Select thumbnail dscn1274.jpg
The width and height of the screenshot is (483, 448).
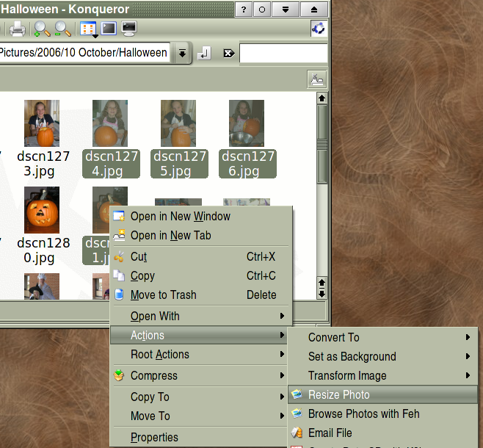click(110, 123)
